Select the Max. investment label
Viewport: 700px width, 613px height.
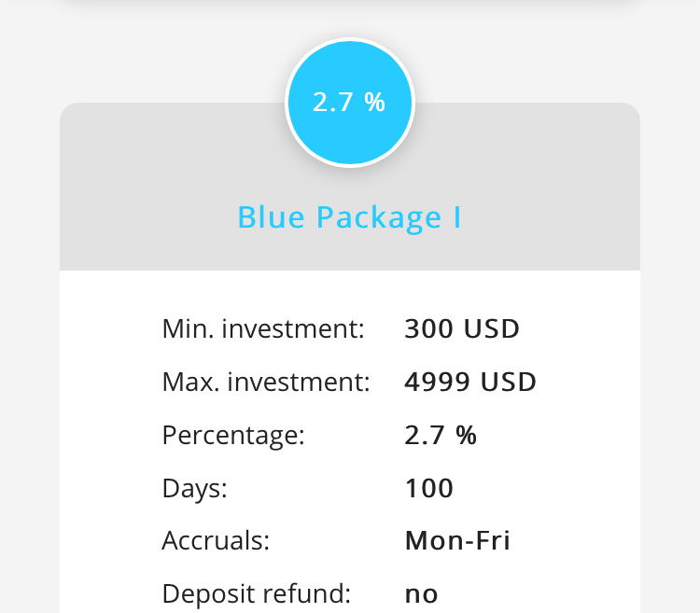[x=266, y=382]
